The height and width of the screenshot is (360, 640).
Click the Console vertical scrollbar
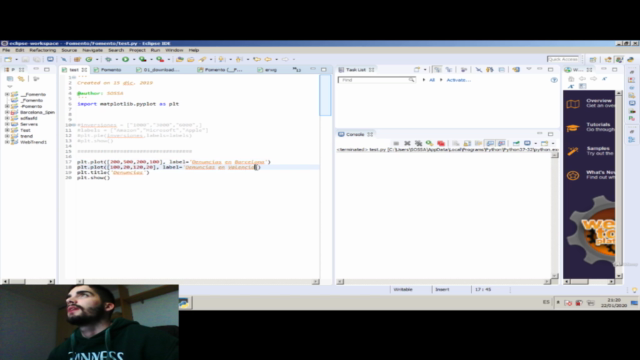[x=554, y=216]
